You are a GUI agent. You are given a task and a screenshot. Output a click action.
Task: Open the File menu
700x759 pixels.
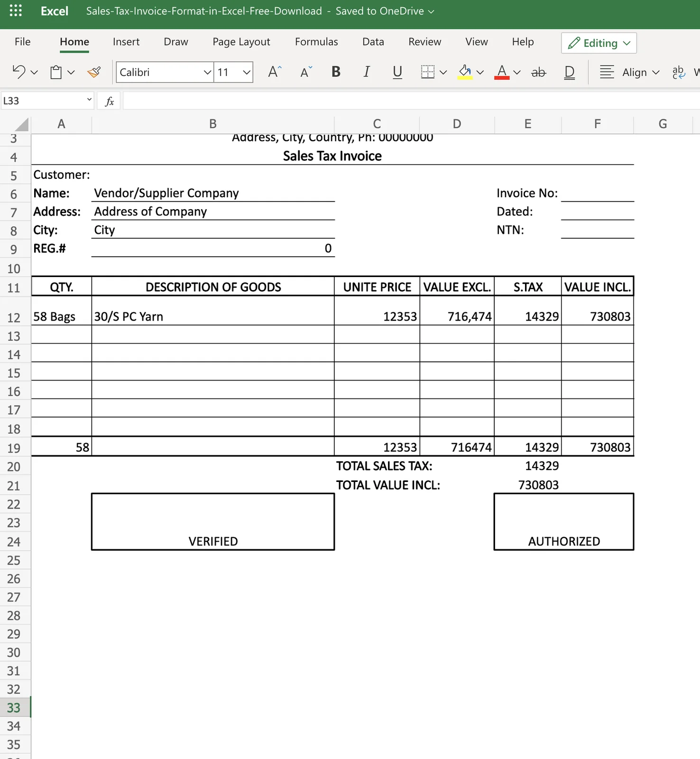tap(23, 42)
